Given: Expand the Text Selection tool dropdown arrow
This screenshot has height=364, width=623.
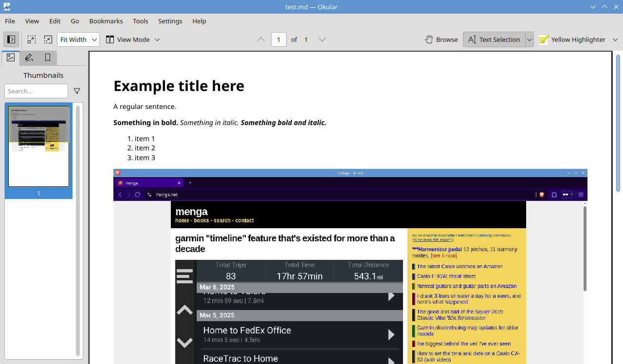Looking at the screenshot, I should click(530, 39).
